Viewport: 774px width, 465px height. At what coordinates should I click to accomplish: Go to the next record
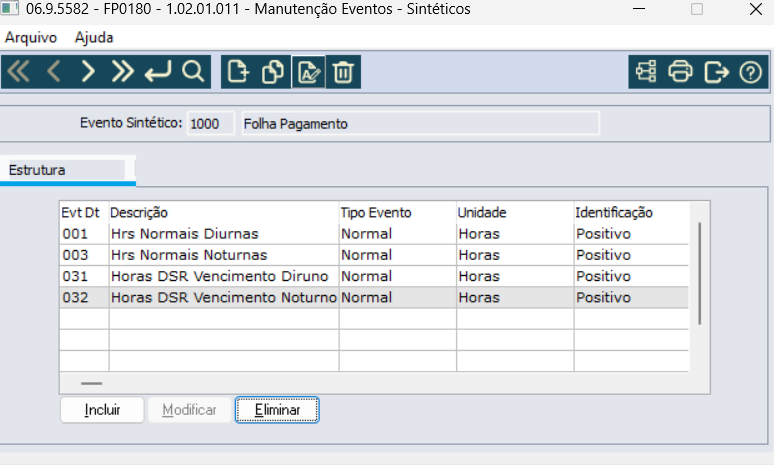tap(88, 72)
